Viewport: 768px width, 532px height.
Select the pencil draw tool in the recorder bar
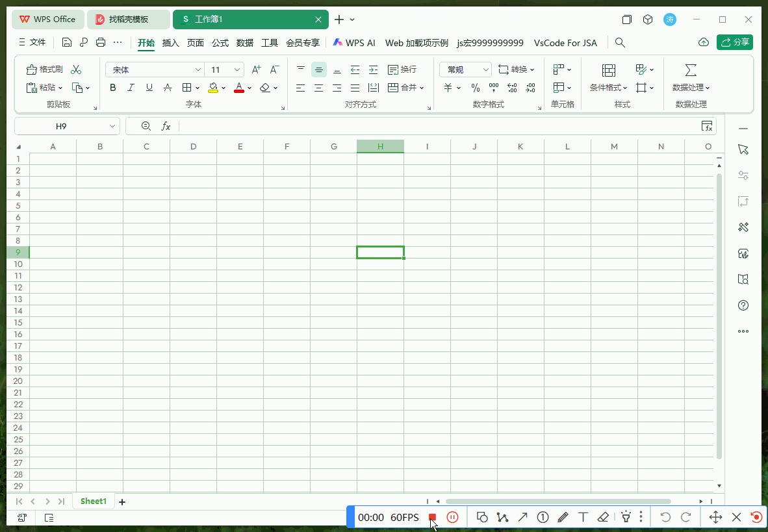tap(563, 517)
